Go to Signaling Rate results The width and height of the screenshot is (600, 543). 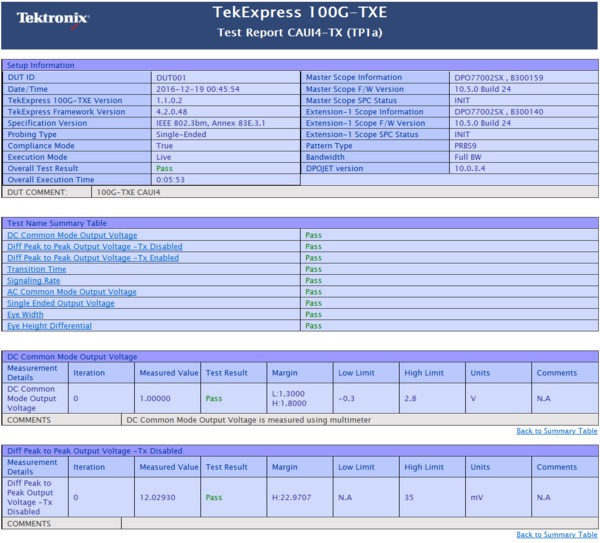tap(33, 281)
